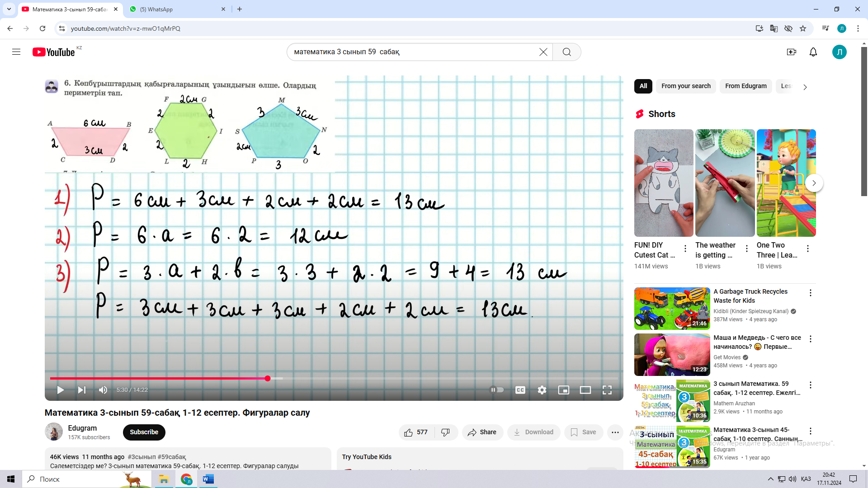The width and height of the screenshot is (868, 488).
Task: Click the Play button in video player
Action: (x=60, y=390)
